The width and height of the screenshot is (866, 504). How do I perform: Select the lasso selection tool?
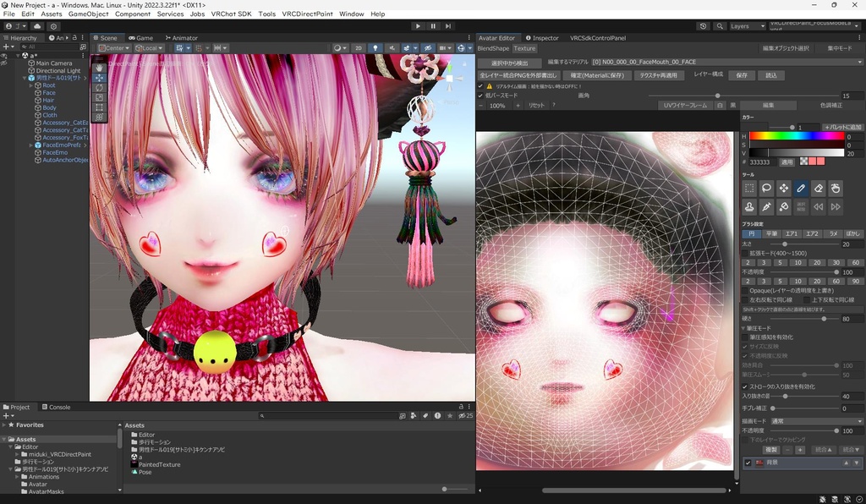(x=766, y=189)
